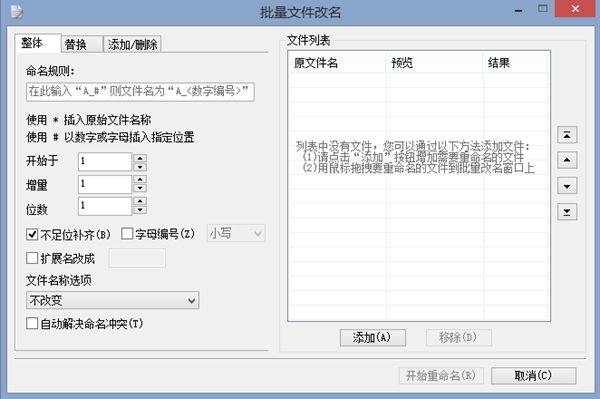Focus the 命名规则 input field
Viewport: 600px width, 399px height.
pyautogui.click(x=140, y=92)
